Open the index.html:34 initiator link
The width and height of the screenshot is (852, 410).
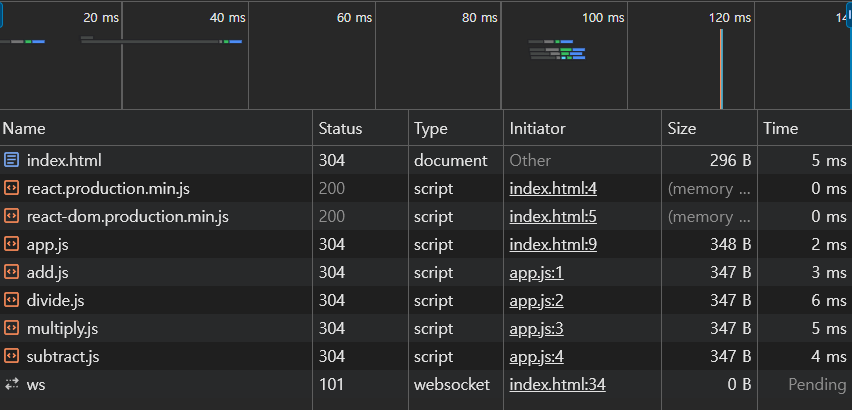point(557,384)
